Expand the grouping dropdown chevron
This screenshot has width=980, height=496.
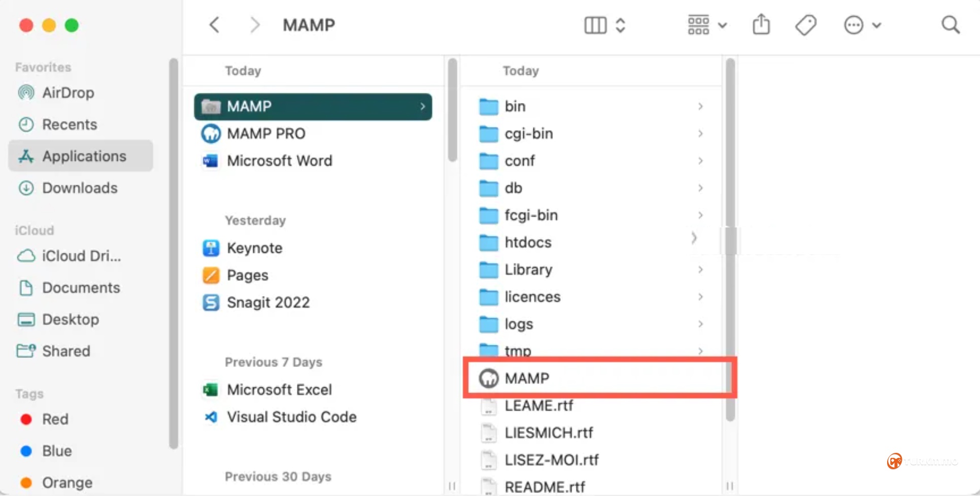click(723, 25)
